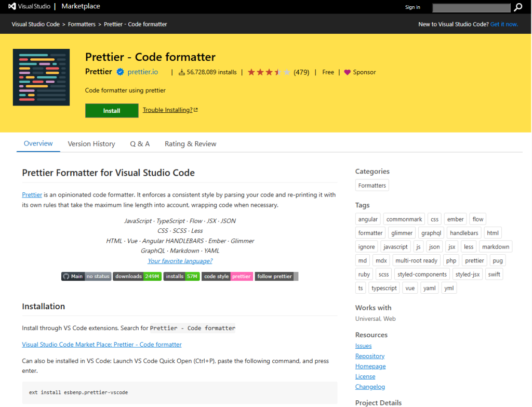Click the Prettier link in description
This screenshot has height=407, width=532.
32,195
